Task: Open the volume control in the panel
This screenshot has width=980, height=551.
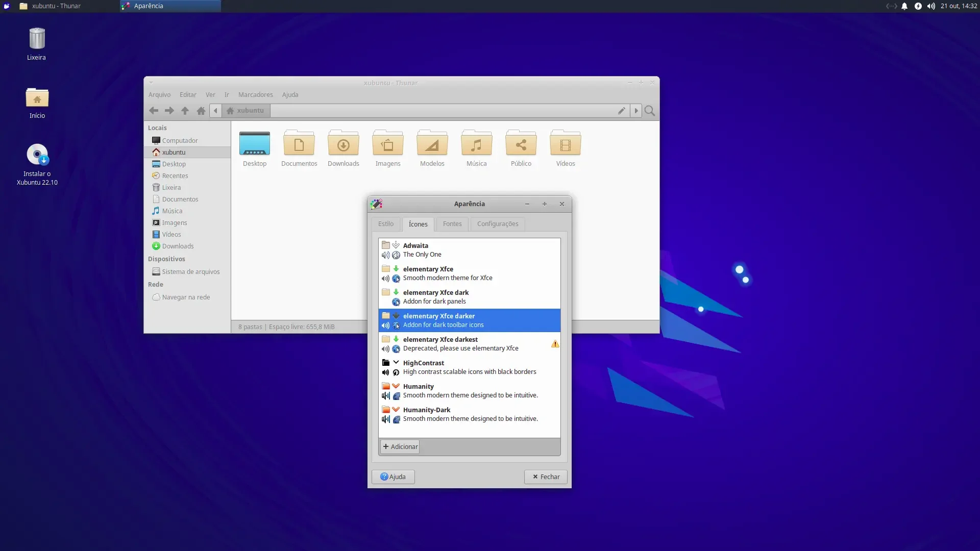Action: coord(931,6)
